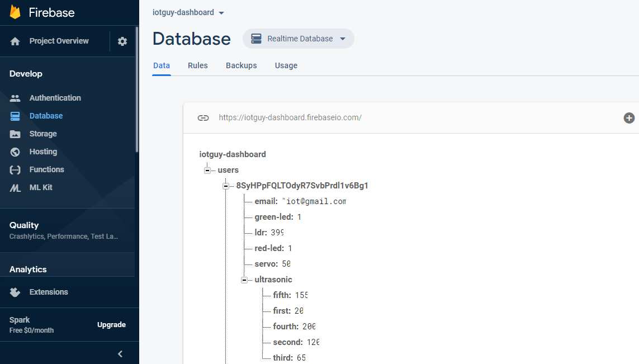This screenshot has height=364, width=639.
Task: Collapse the sidebar with chevron arrow
Action: (x=120, y=354)
